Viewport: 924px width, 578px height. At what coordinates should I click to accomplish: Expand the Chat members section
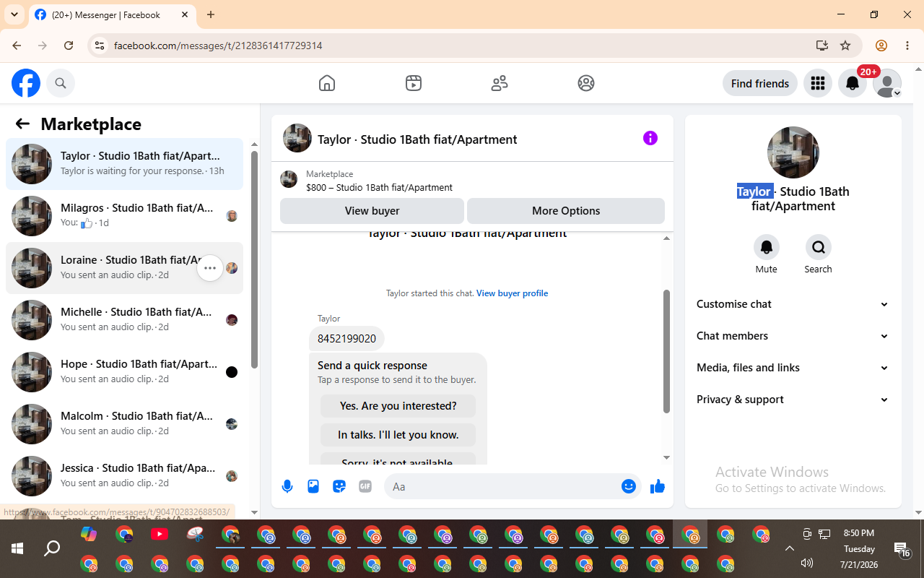tap(793, 336)
